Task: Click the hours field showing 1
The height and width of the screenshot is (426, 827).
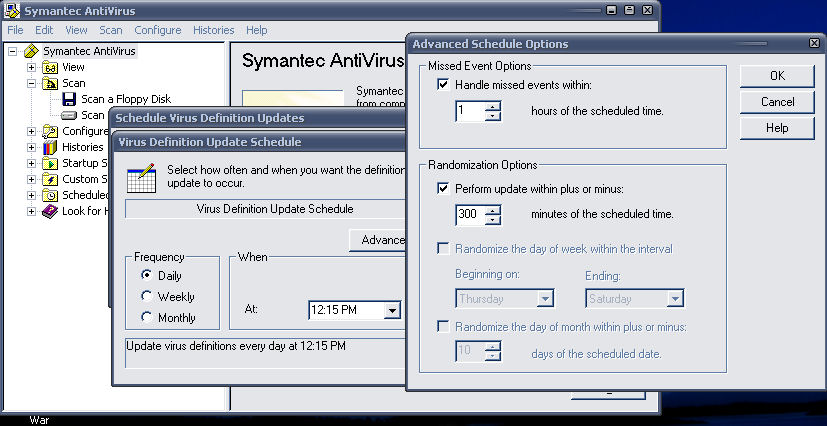Action: coord(470,111)
